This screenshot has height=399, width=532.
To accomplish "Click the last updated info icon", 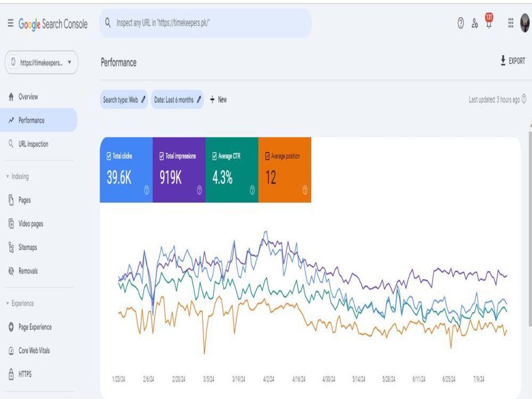I will click(x=524, y=99).
